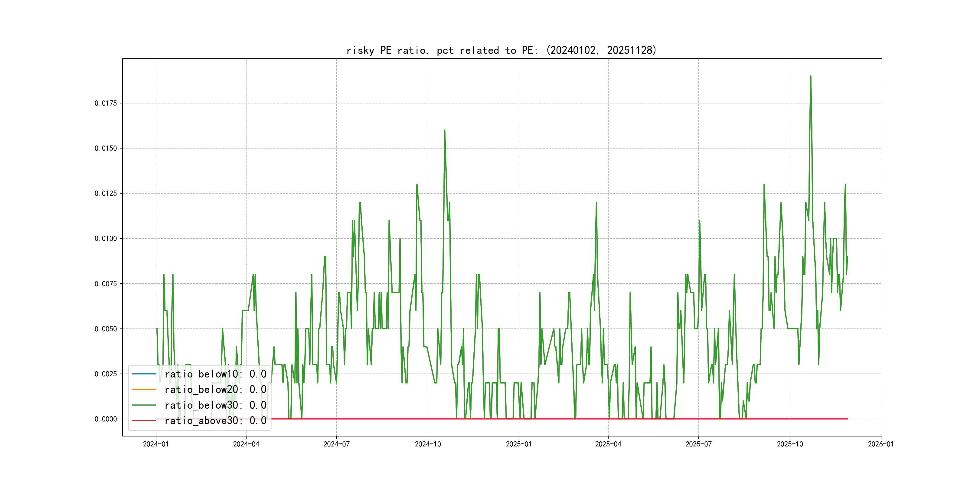Viewport: 980px width, 490px height.
Task: Click the 2025-10 x-axis tick label
Action: (790, 444)
